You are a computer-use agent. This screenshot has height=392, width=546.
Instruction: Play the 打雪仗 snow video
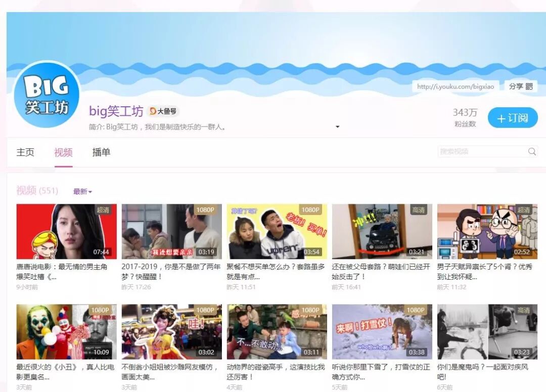[382, 331]
